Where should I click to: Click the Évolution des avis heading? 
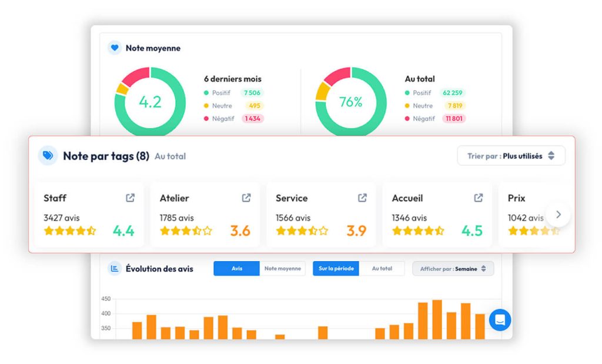click(x=159, y=269)
